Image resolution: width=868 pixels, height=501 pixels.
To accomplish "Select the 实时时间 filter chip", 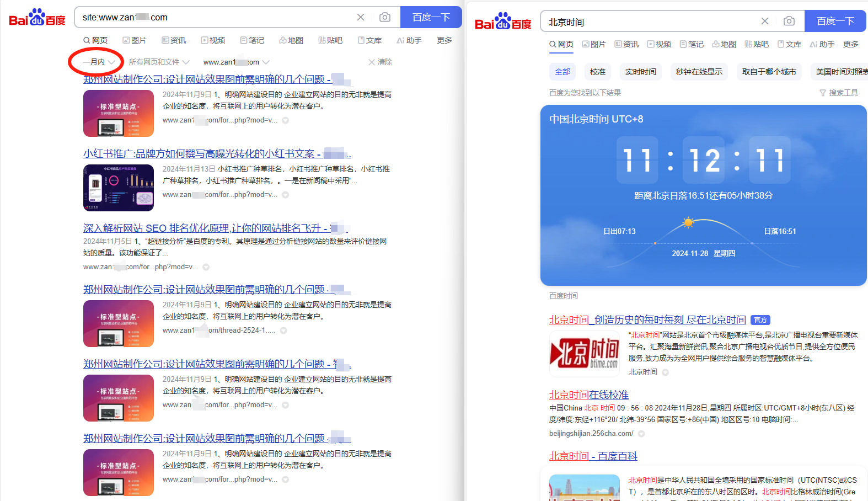I will tap(641, 72).
